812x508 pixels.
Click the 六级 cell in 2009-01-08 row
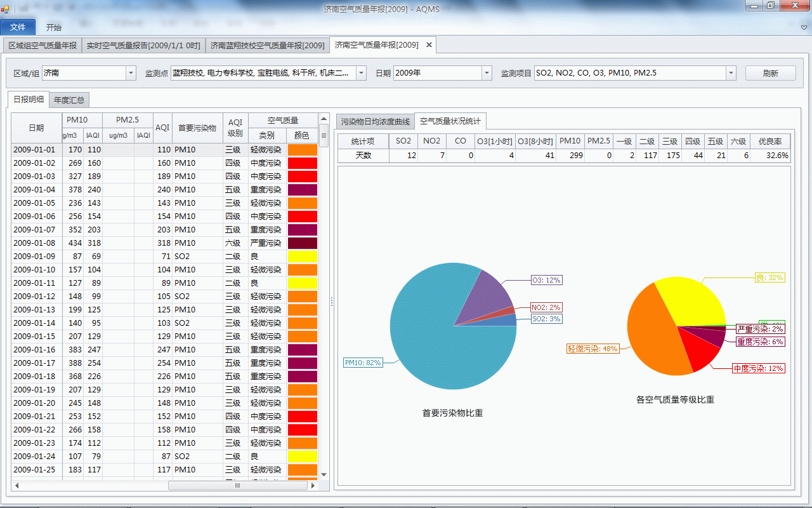pyautogui.click(x=235, y=243)
